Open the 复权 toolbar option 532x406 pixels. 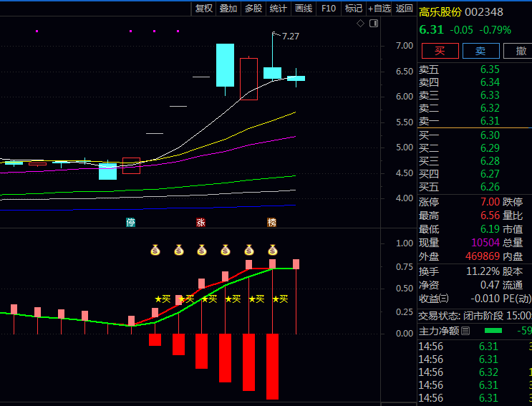pos(204,8)
